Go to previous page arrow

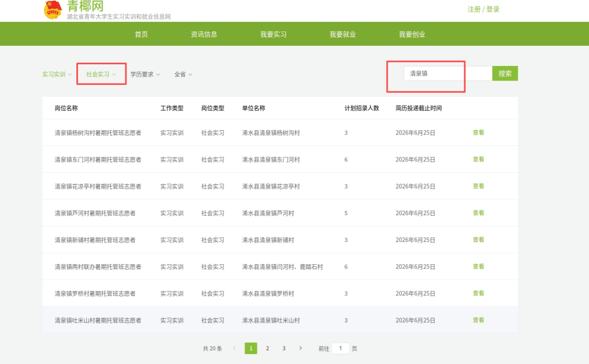tap(235, 348)
